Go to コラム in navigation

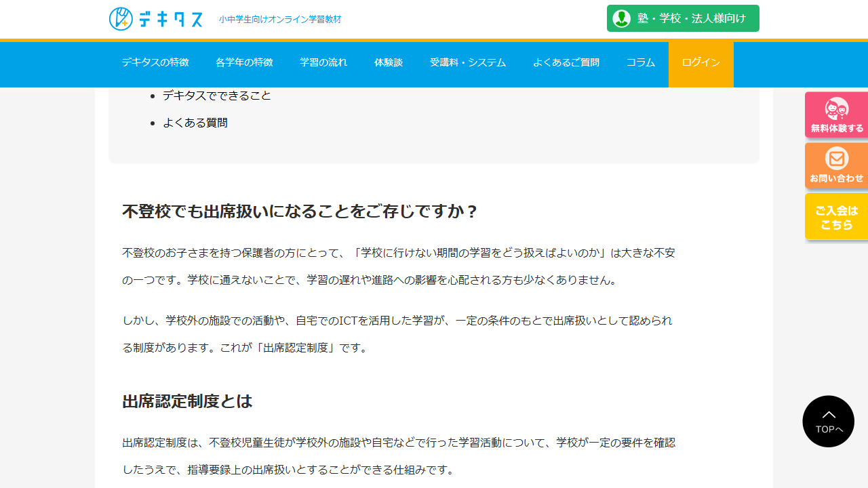coord(641,62)
